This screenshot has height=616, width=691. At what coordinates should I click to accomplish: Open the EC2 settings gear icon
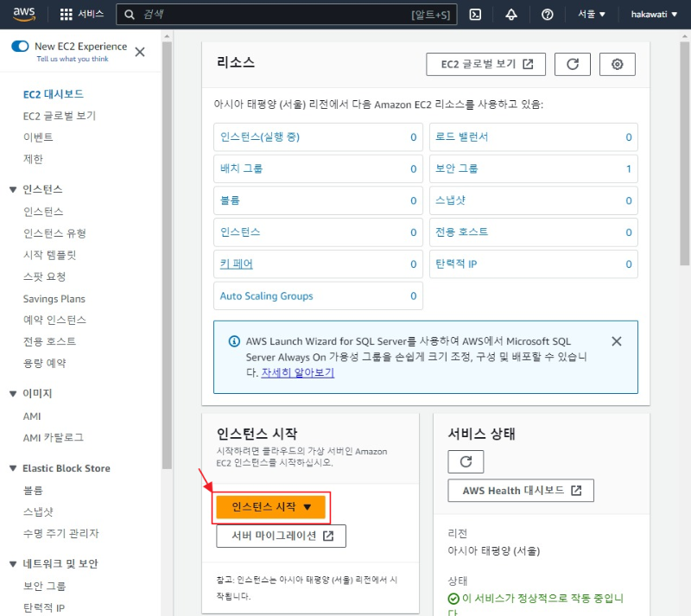[x=617, y=63]
